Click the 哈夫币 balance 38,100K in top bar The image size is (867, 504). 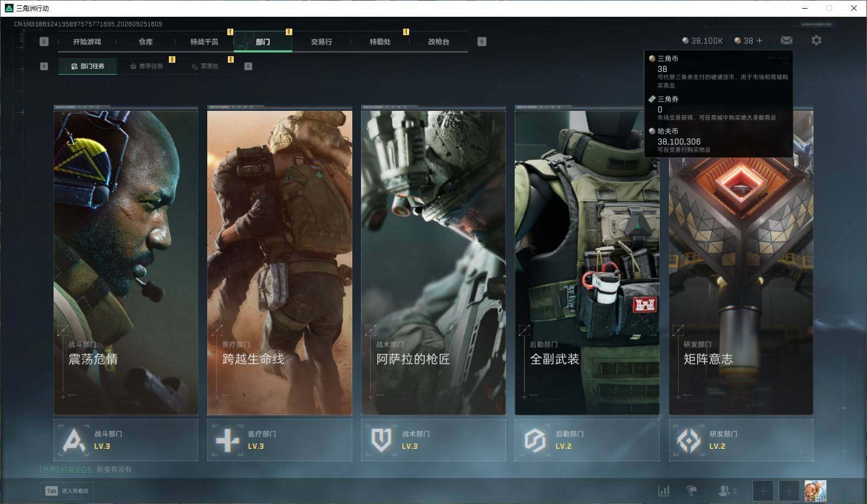click(x=702, y=41)
